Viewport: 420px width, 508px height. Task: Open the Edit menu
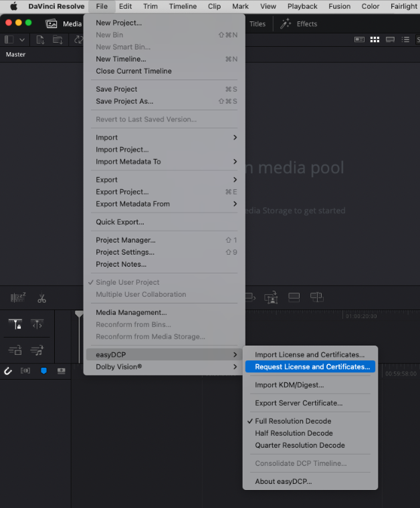[126, 6]
